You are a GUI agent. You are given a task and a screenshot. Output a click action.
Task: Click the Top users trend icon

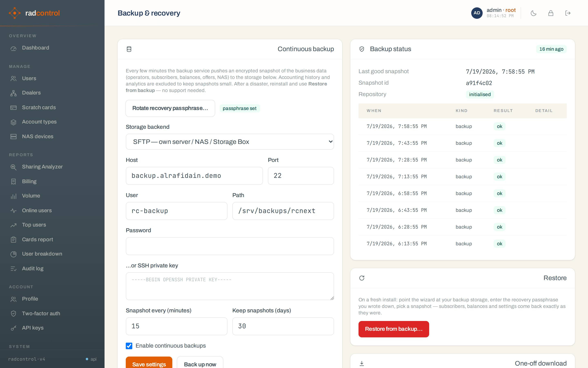point(14,225)
